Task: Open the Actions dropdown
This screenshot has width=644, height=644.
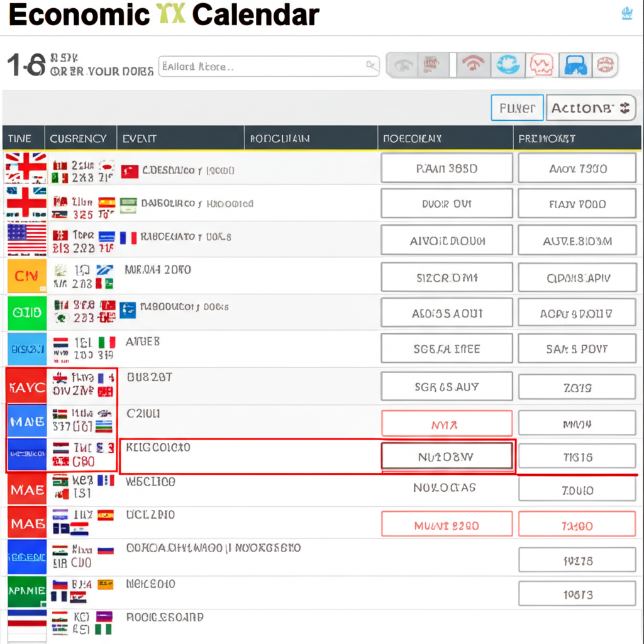Action: tap(591, 108)
